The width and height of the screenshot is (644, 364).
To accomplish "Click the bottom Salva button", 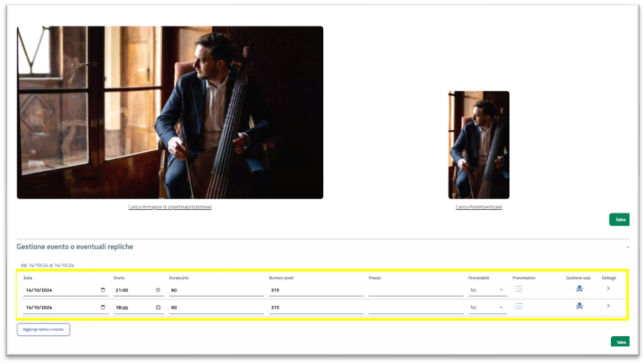I will click(621, 342).
